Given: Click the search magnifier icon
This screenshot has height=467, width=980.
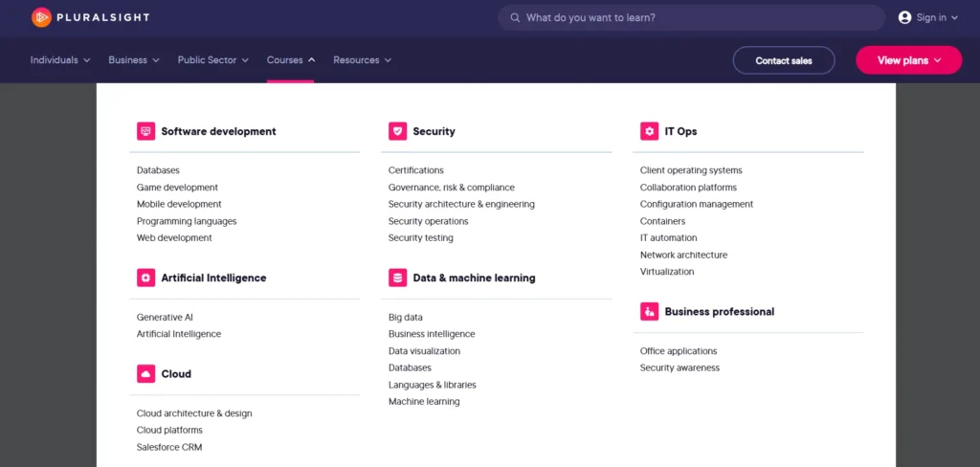Looking at the screenshot, I should (515, 17).
